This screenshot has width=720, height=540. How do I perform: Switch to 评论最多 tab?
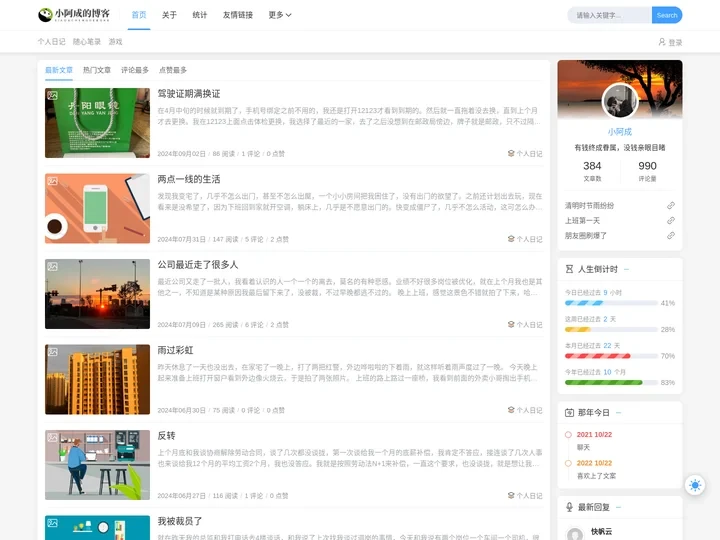[x=135, y=70]
